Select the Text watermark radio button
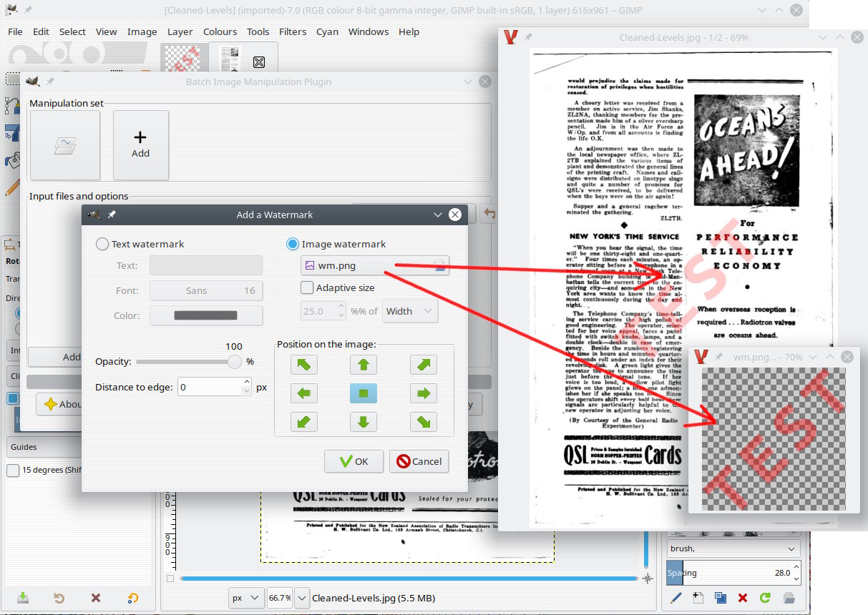This screenshot has width=868, height=615. (102, 244)
